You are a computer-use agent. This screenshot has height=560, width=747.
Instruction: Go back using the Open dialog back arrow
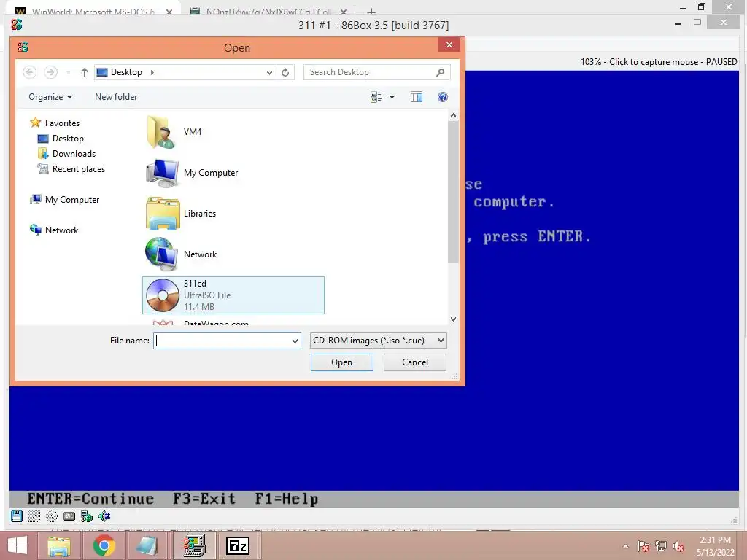click(29, 72)
